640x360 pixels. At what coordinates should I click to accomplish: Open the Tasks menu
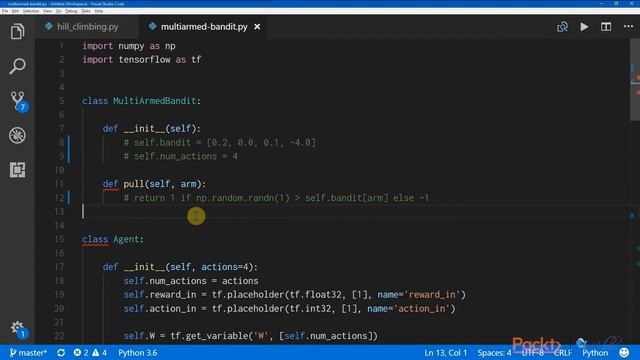click(86, 11)
